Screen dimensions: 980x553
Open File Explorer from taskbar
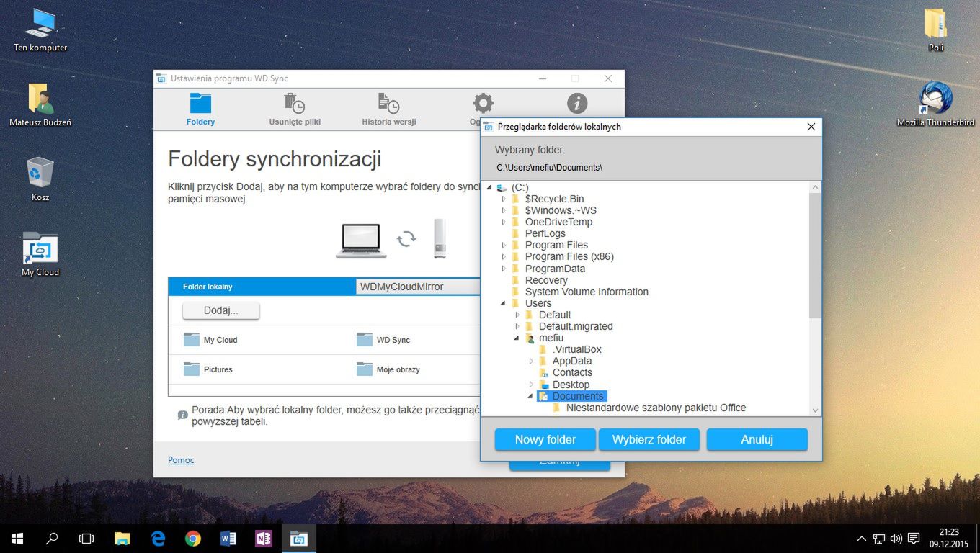point(122,539)
